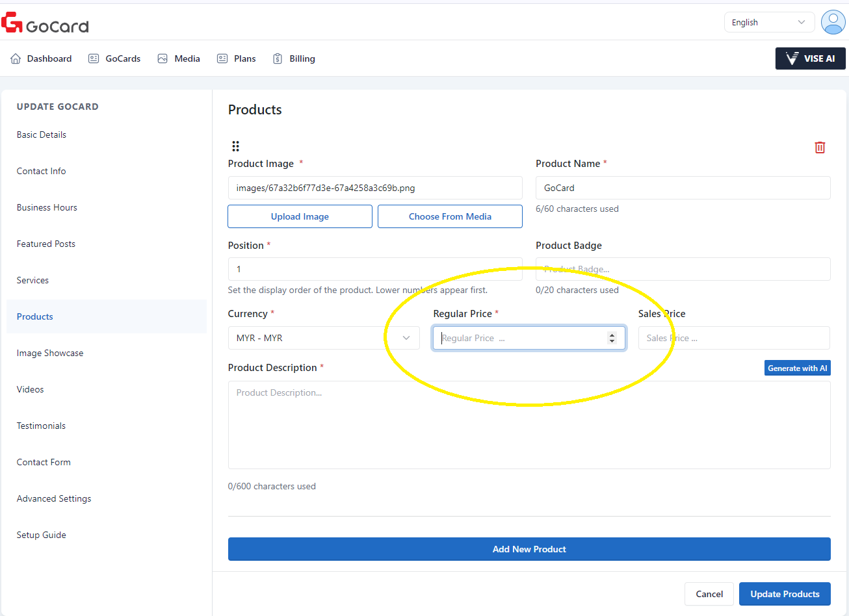Click Upload Image button
849x616 pixels.
(x=300, y=216)
